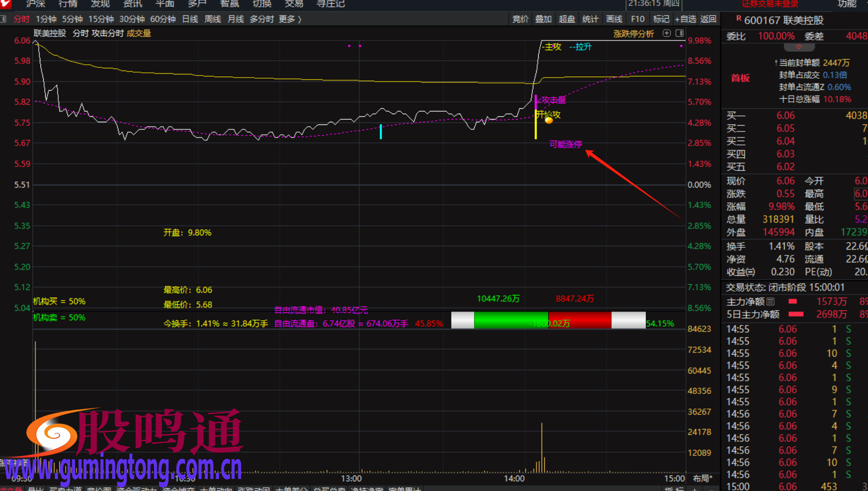Viewport: 868px width, 491px height.
Task: Click the 返回 button
Action: point(708,19)
